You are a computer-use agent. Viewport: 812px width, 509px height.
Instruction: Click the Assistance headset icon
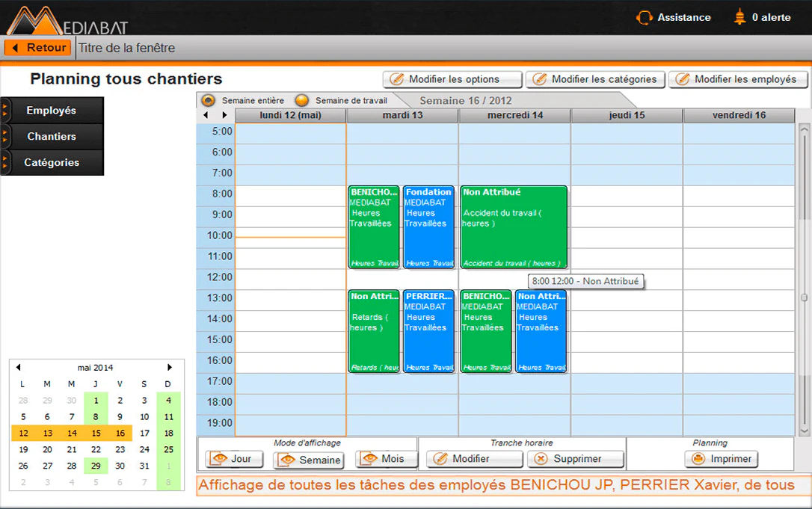645,18
